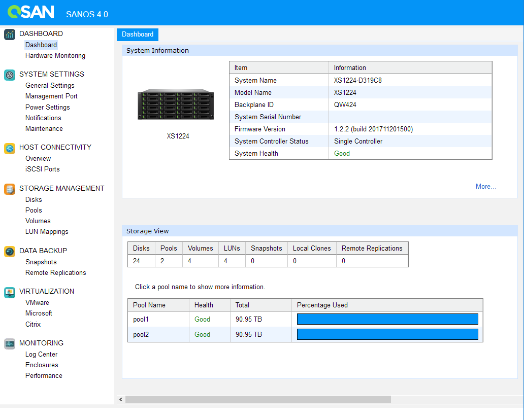Click the scrollbar left arrow

(x=121, y=399)
